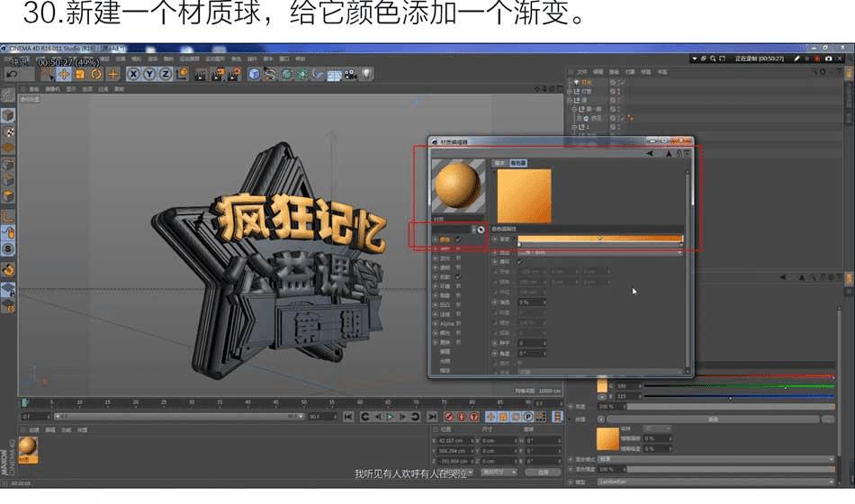Screen dimensions: 855x504
Task: Open the gradient type dropdown
Action: point(599,253)
